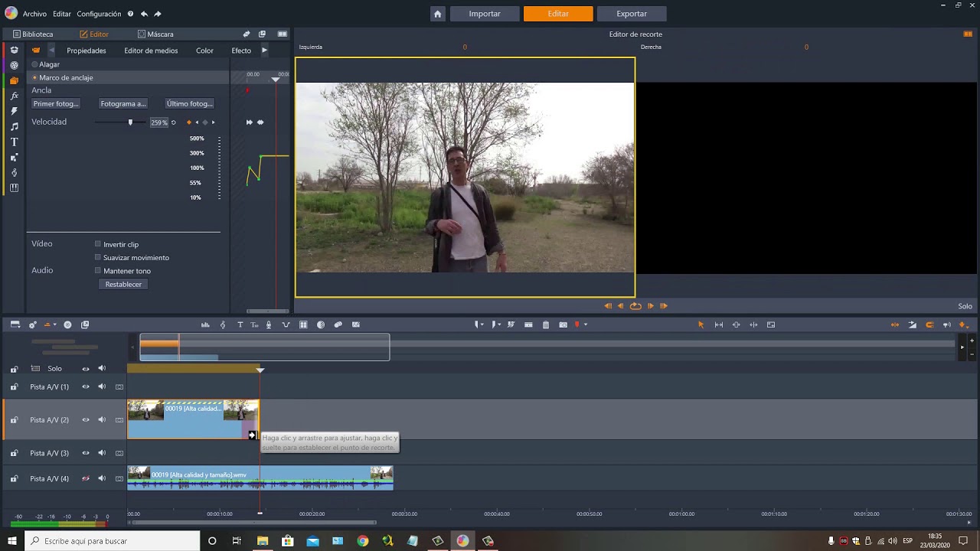This screenshot has height=551, width=980.
Task: Open the Color tab
Action: point(204,51)
